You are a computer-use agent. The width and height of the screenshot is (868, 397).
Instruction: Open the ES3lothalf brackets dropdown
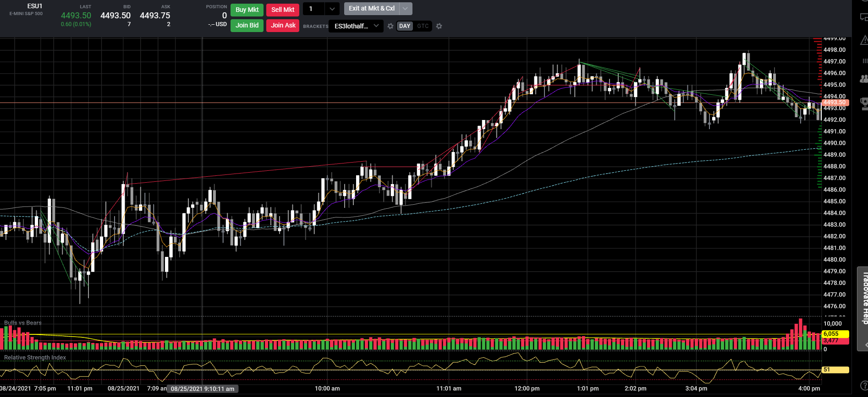click(356, 26)
